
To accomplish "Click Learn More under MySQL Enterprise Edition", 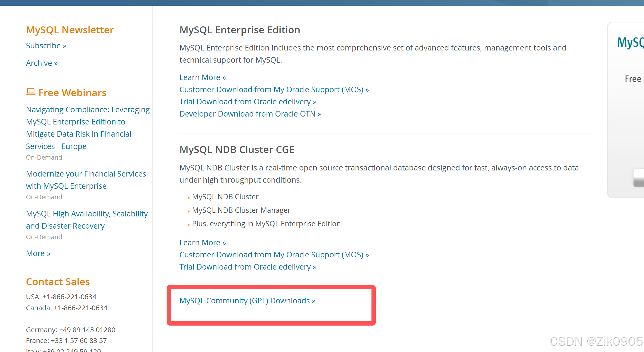I will [x=202, y=77].
